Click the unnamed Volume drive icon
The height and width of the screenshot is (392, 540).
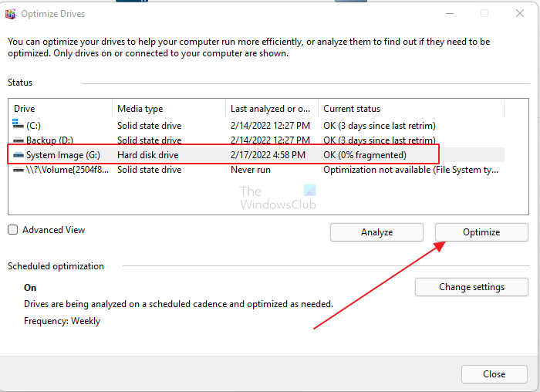click(x=19, y=170)
